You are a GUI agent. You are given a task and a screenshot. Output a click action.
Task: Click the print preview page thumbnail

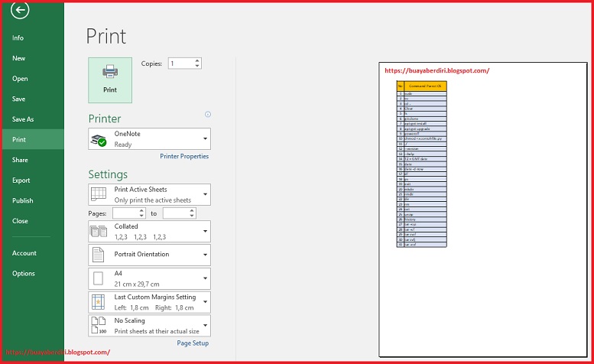tap(483, 210)
